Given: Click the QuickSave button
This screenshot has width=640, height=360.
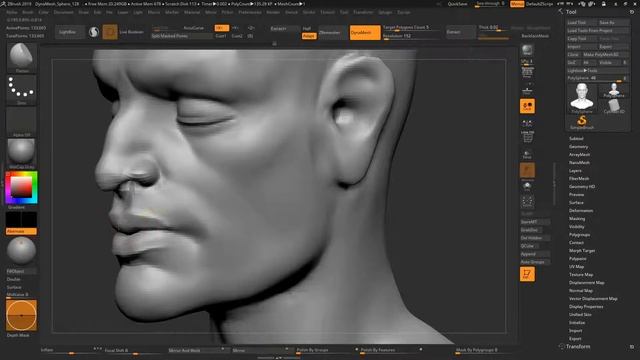Looking at the screenshot, I should click(x=457, y=4).
